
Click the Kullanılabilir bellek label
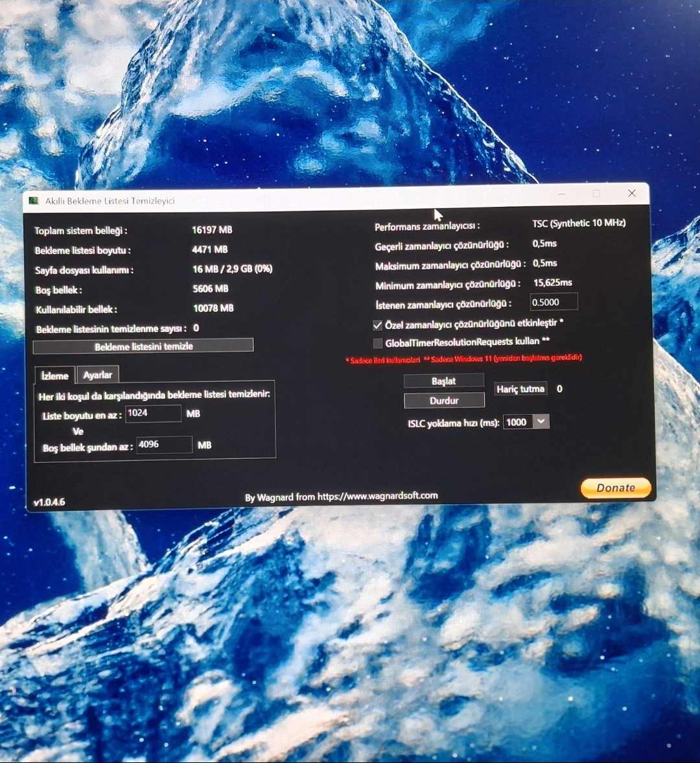(x=76, y=309)
